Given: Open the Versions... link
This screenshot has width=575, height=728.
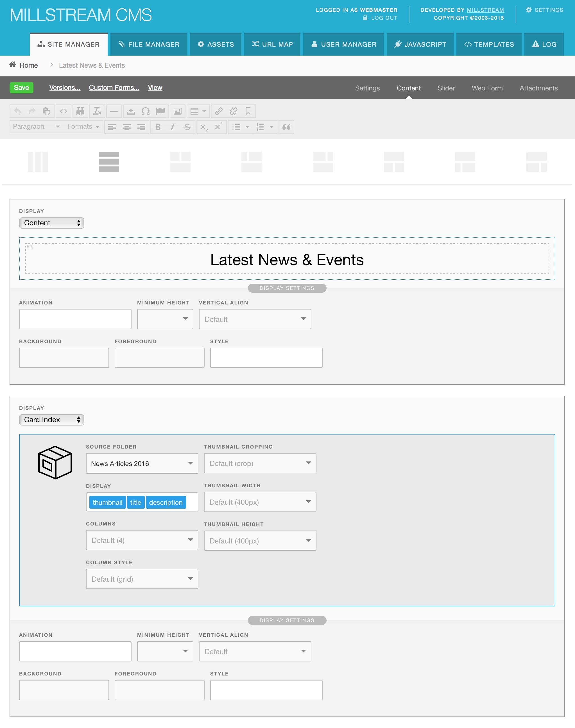Looking at the screenshot, I should (65, 88).
